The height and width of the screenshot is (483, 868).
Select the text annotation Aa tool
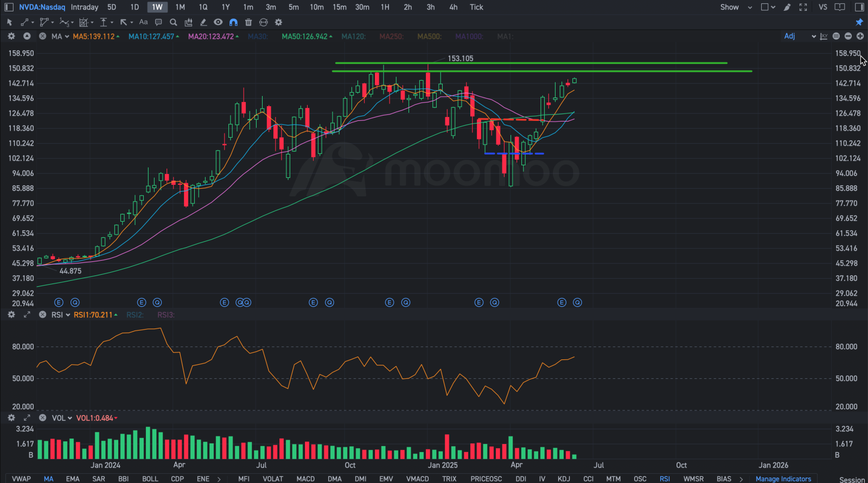(143, 22)
